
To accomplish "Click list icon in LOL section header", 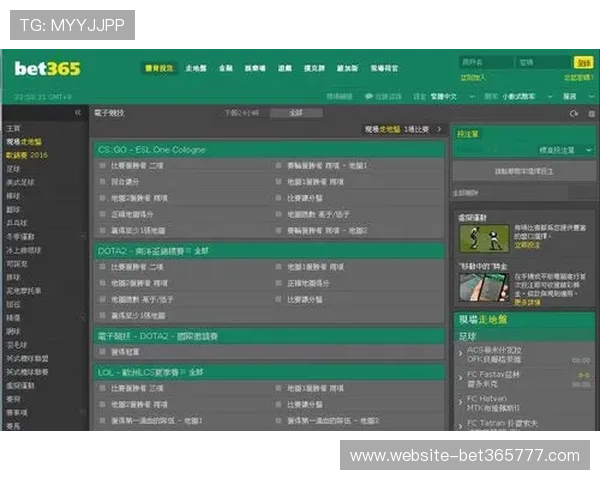I will pyautogui.click(x=183, y=372).
